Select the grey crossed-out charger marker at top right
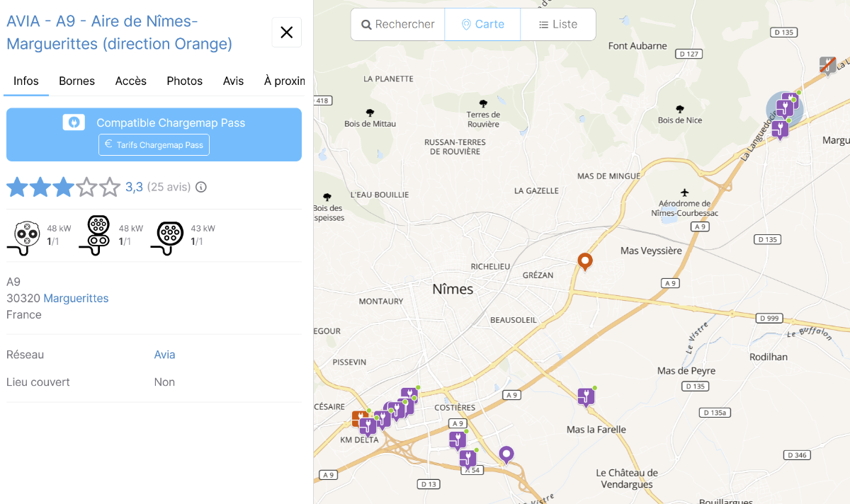The image size is (850, 504). pos(827,65)
